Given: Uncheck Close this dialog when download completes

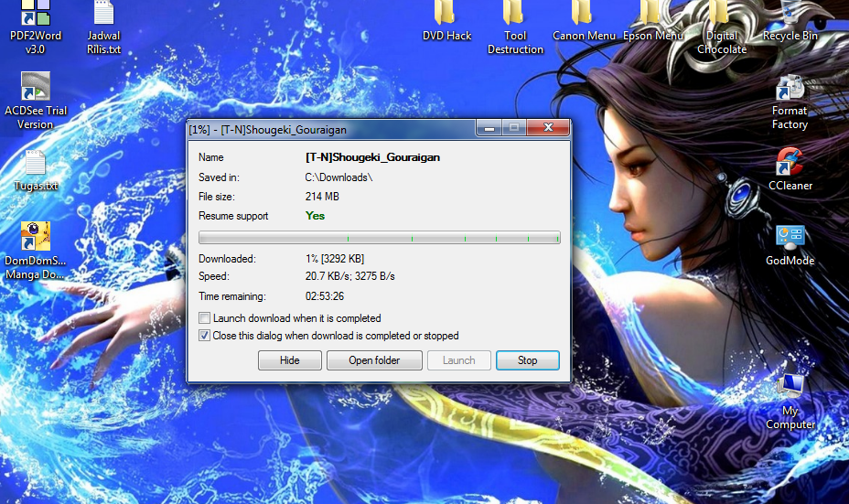Looking at the screenshot, I should click(204, 335).
